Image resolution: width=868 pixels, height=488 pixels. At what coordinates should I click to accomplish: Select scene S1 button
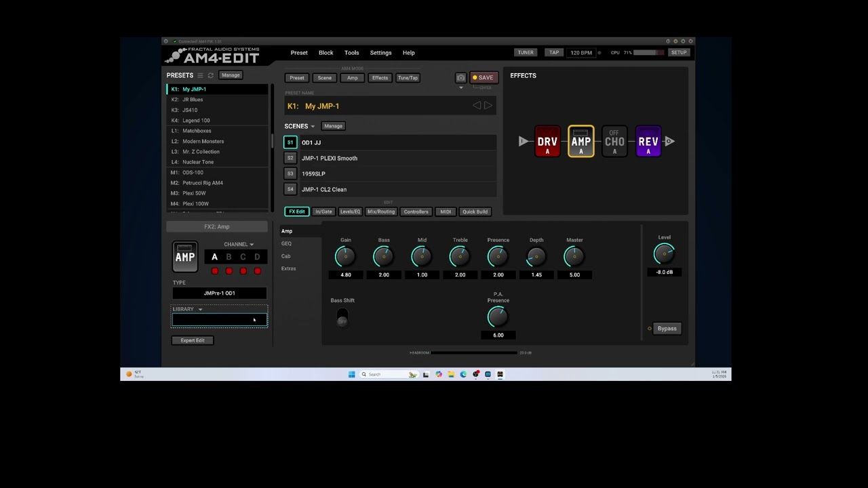[x=290, y=142]
